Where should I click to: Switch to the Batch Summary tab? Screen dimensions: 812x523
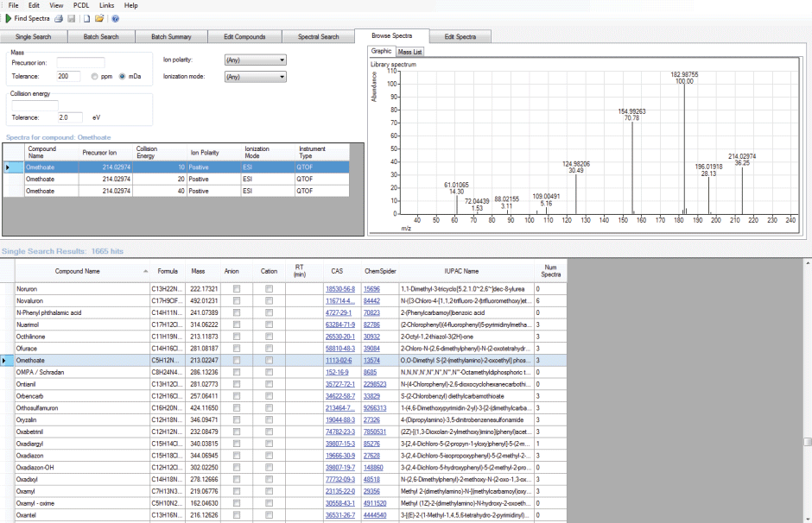click(x=171, y=37)
